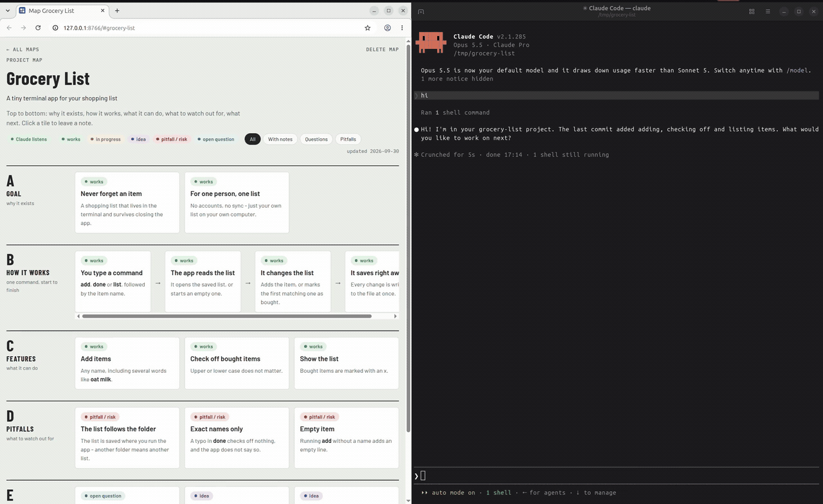Filter tiles by Questions
This screenshot has height=504, width=823.
pos(316,139)
